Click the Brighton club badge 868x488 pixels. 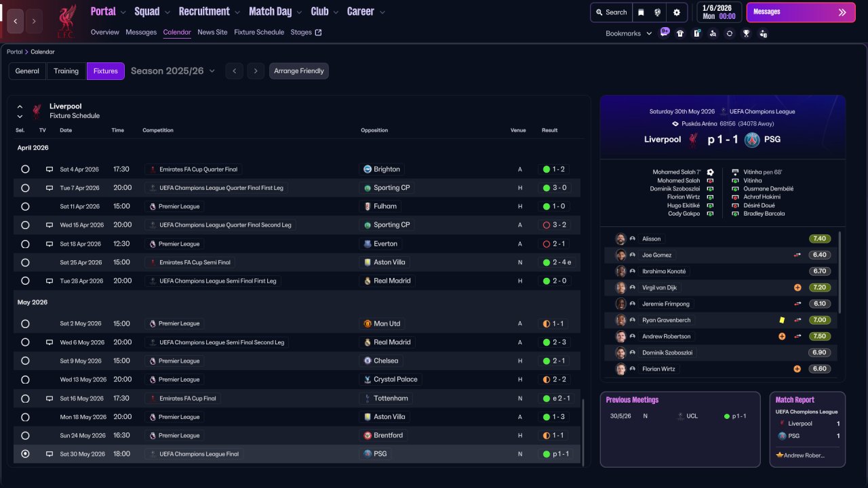tap(368, 169)
